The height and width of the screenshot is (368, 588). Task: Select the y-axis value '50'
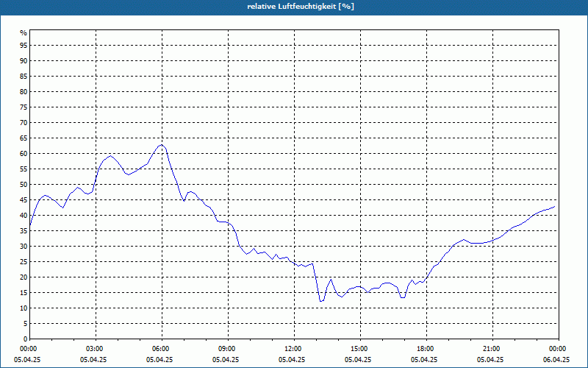point(24,185)
